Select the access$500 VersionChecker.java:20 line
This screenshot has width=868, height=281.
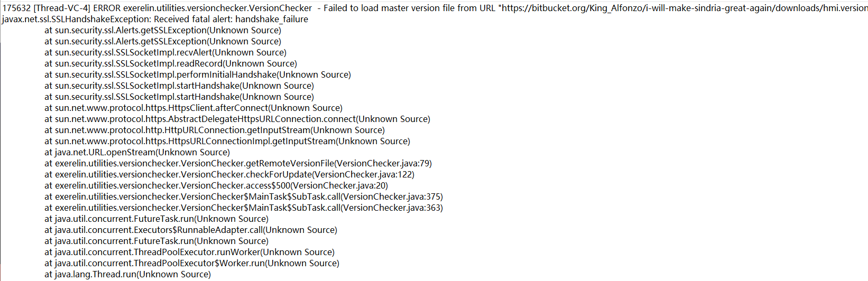pyautogui.click(x=216, y=185)
